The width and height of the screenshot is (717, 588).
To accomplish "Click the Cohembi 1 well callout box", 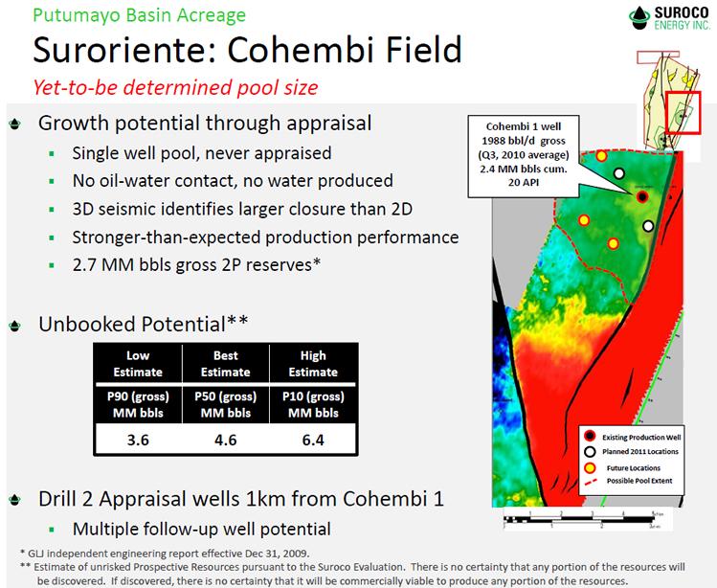I will click(x=524, y=156).
